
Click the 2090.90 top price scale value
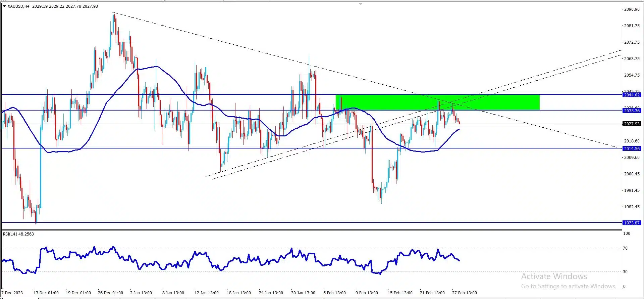[x=632, y=9]
